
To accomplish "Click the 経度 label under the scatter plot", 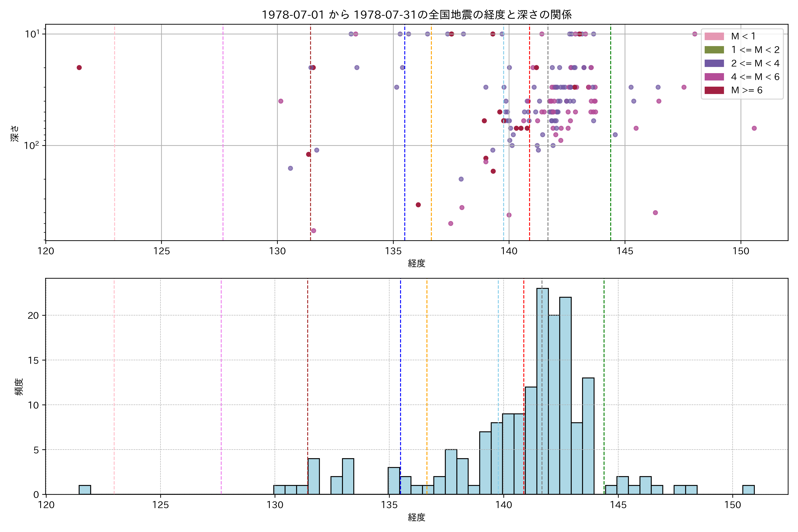I will [416, 263].
